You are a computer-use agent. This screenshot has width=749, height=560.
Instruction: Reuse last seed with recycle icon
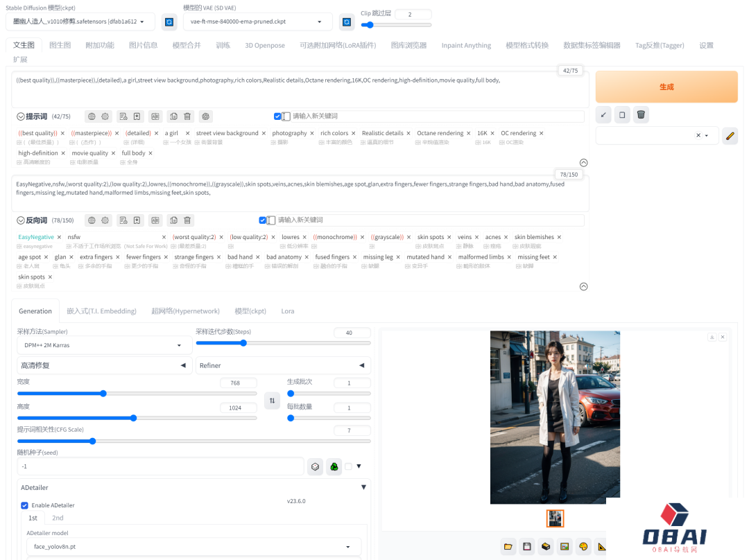tap(334, 466)
